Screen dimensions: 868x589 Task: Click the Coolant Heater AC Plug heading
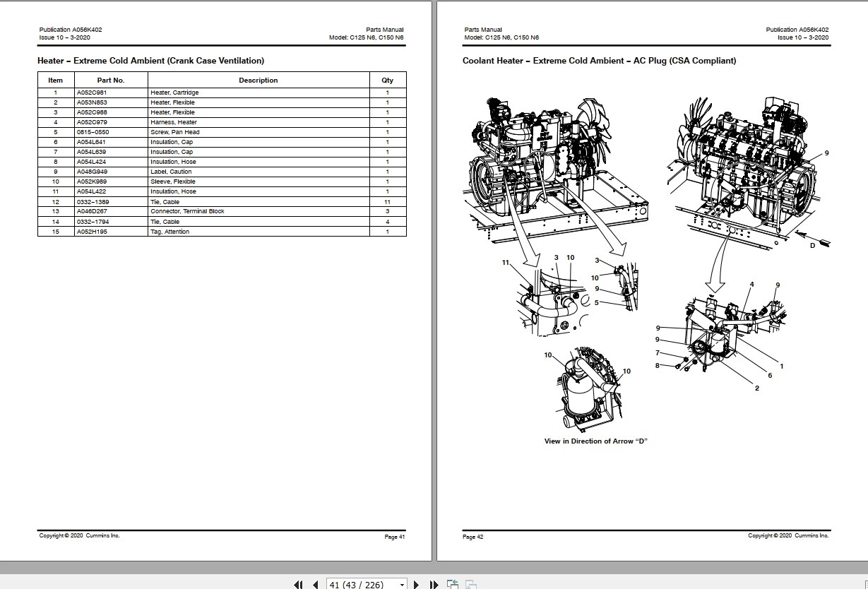click(x=599, y=61)
